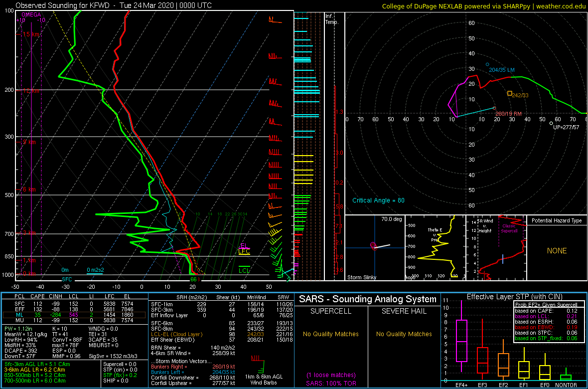Screen dimensions: 588x389
Task: Click the BRN Shear value line
Action: pyautogui.click(x=193, y=347)
